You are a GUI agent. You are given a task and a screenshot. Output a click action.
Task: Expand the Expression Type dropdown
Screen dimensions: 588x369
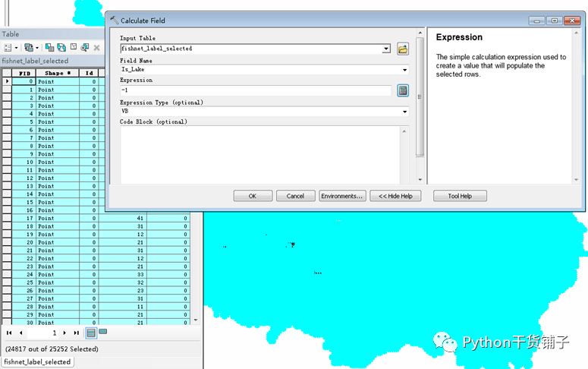[404, 112]
